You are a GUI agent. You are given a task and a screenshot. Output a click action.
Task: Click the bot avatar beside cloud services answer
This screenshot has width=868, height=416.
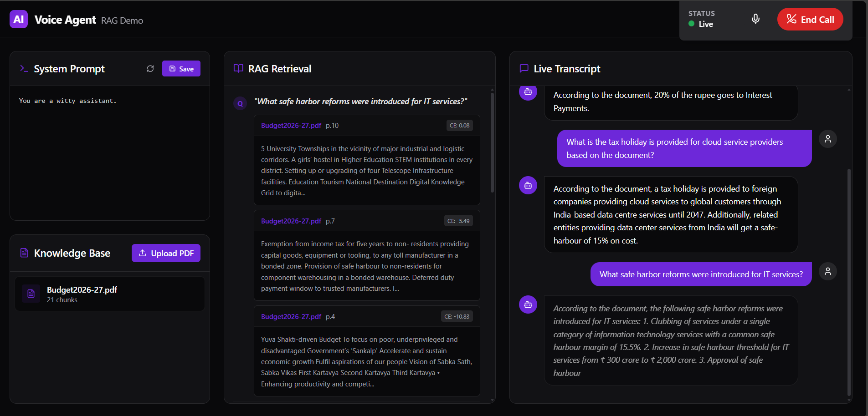tap(528, 185)
